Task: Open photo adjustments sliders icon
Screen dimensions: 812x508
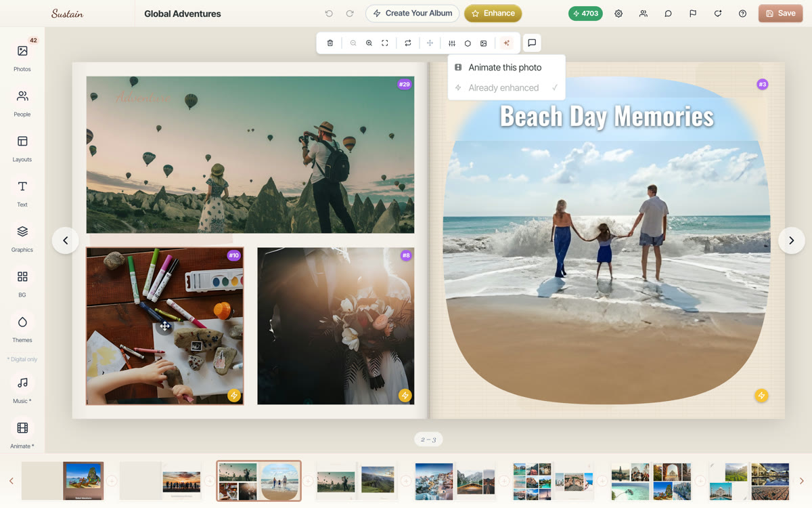Action: click(452, 43)
